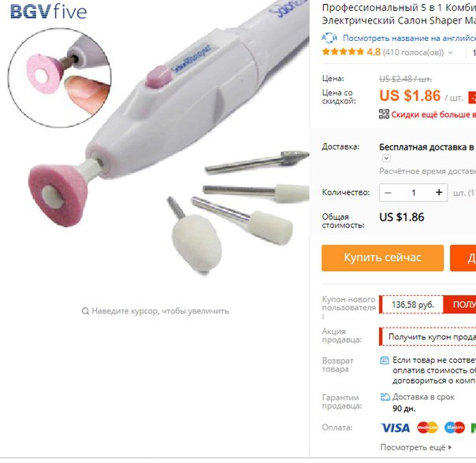
Task: Decrease quantity with the minus button
Action: 388,193
